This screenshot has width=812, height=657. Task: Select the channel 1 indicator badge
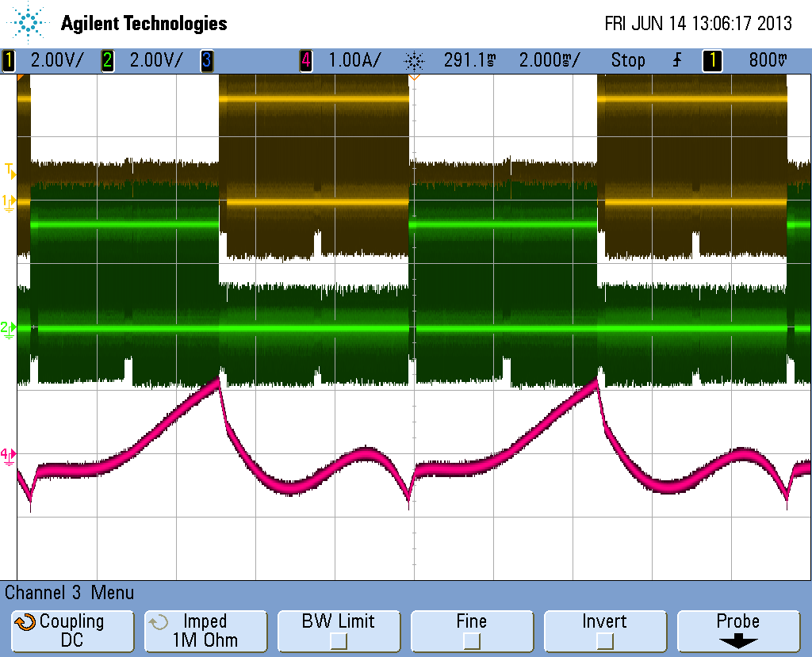[9, 60]
